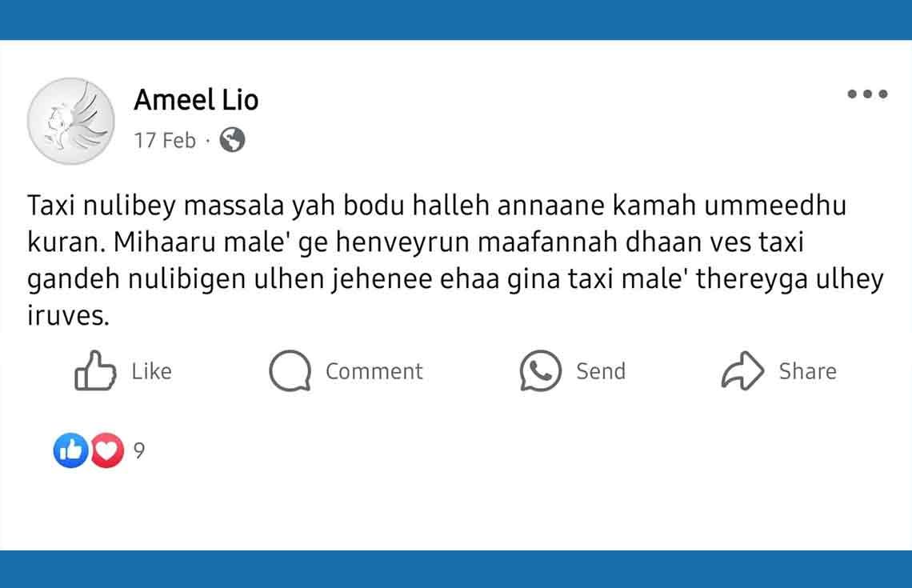
Task: Click the post's first line starting "Taxi nulibey"
Action: click(436, 207)
